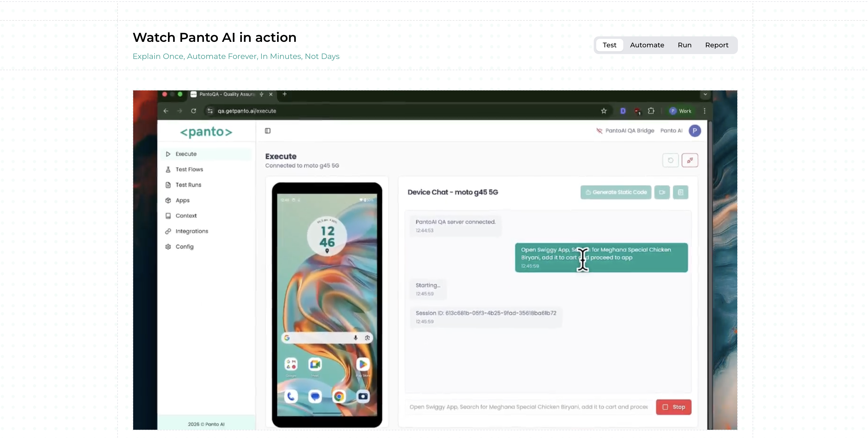Click the browser bookmark star icon

click(x=604, y=111)
